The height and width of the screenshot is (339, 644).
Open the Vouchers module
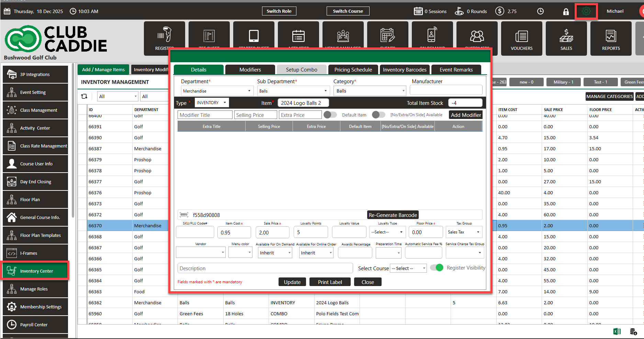pyautogui.click(x=521, y=39)
